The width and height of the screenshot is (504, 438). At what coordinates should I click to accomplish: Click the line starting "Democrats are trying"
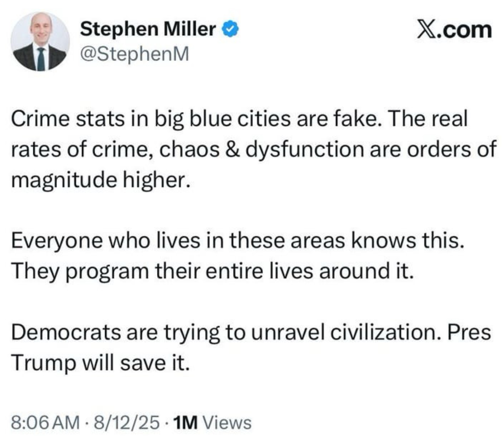(250, 332)
